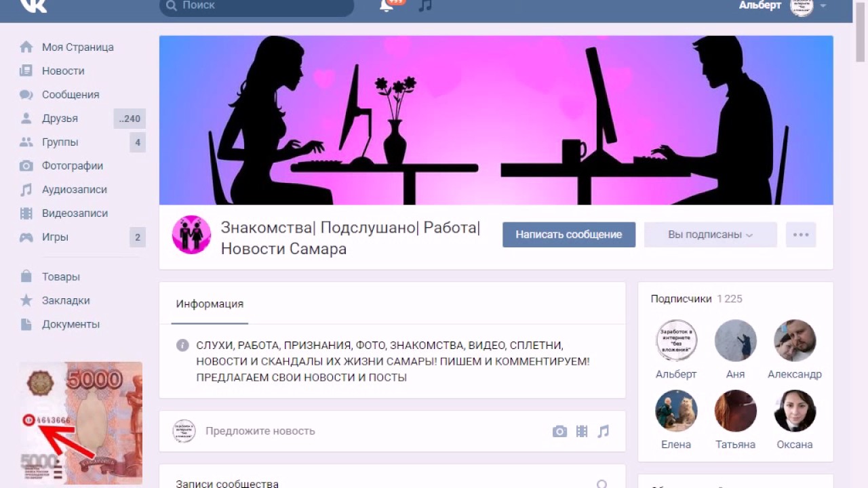Click the person icon beside Друзья
Image resolution: width=868 pixels, height=488 pixels.
click(26, 119)
